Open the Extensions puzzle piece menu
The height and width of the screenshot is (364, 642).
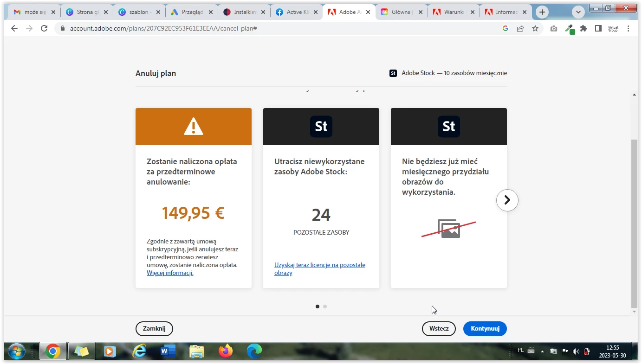click(x=584, y=28)
